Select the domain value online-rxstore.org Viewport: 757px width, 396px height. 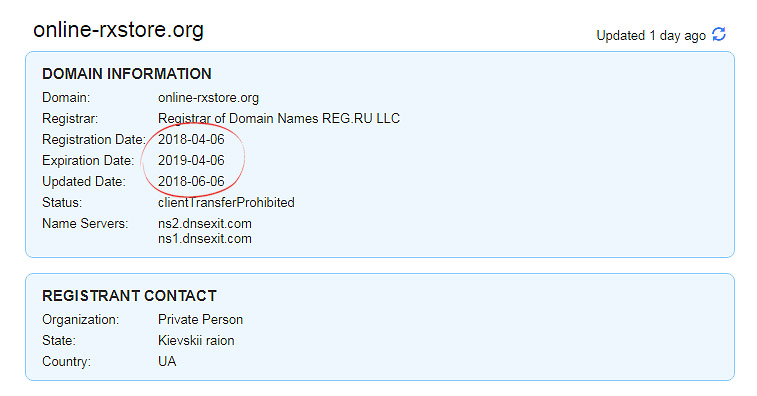[208, 98]
